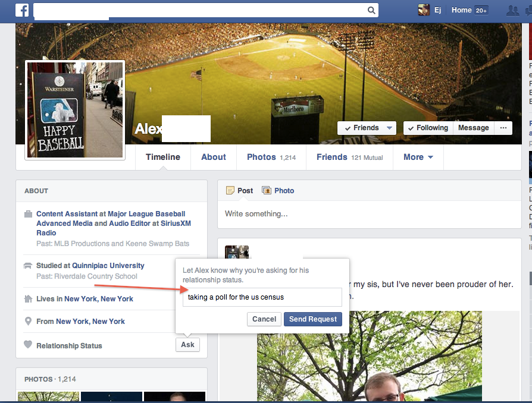Click the education building icon
Screen dimensions: 532x403
[x=28, y=265]
